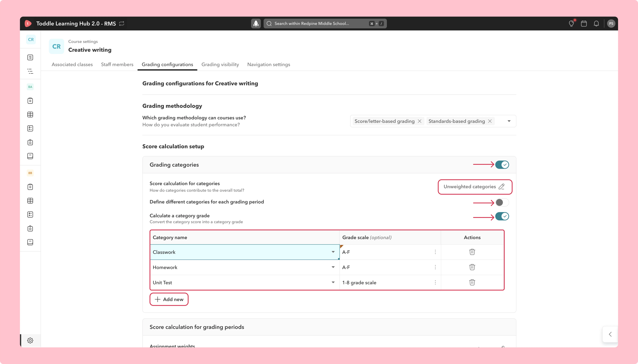Select the 8A class badge in the sidebar
638x364 pixels.
(x=30, y=87)
